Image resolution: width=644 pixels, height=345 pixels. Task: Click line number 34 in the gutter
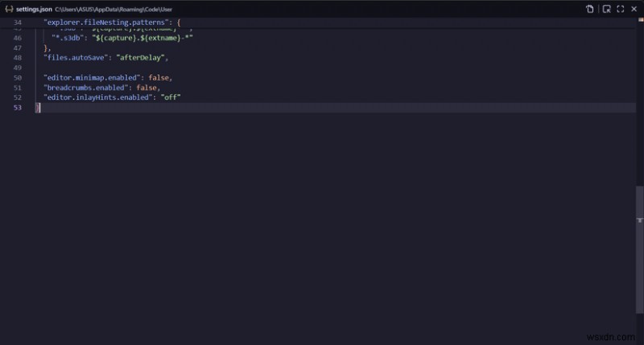click(x=17, y=23)
